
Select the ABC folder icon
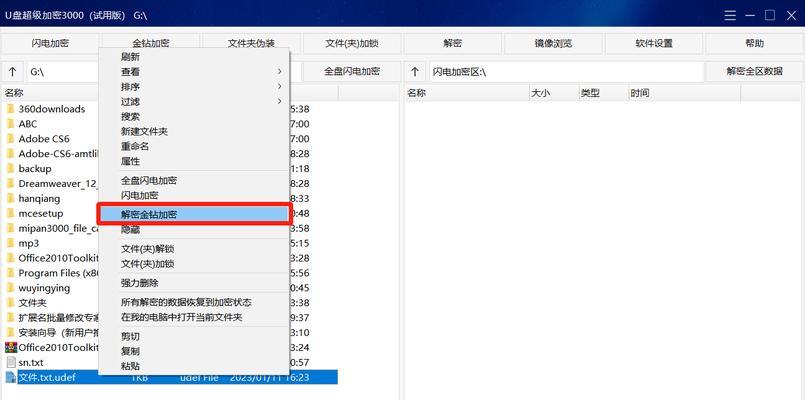10,124
